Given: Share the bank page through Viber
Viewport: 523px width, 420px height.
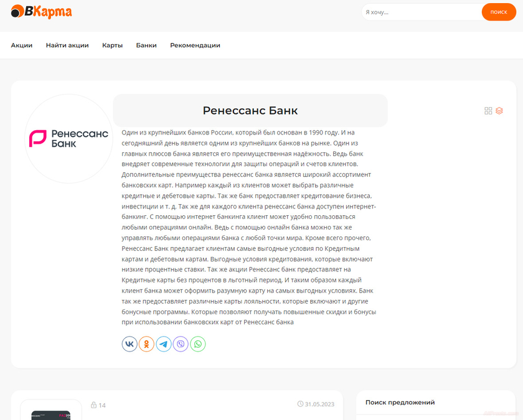Looking at the screenshot, I should click(x=181, y=343).
